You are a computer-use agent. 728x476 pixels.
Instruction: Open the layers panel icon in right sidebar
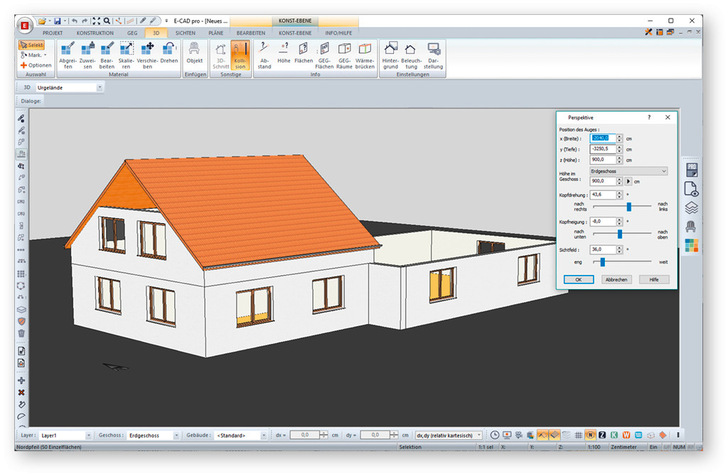point(691,207)
